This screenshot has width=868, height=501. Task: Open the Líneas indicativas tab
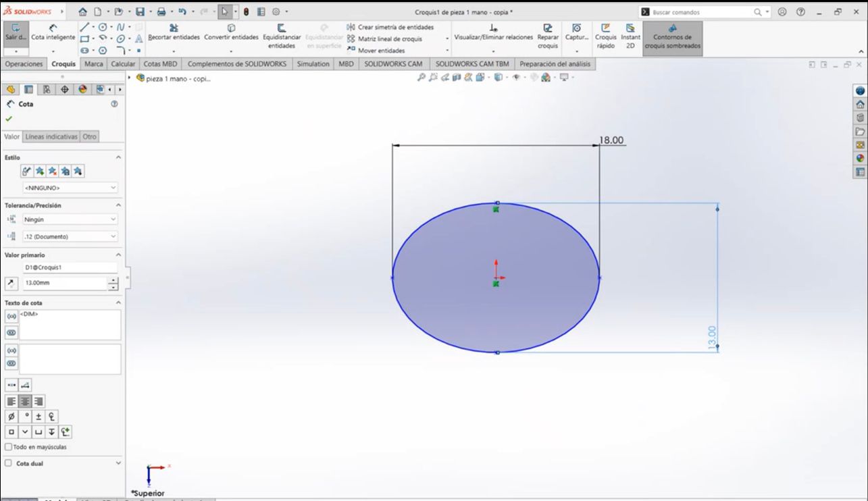tap(51, 136)
